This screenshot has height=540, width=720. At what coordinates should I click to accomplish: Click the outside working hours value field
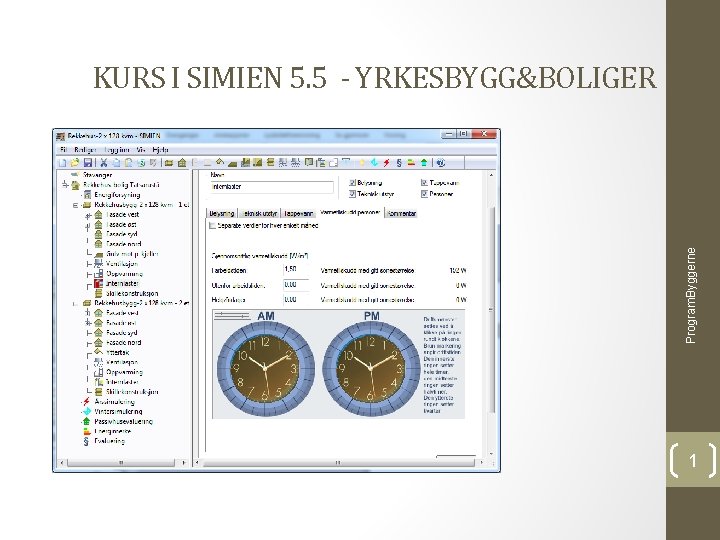(x=296, y=285)
